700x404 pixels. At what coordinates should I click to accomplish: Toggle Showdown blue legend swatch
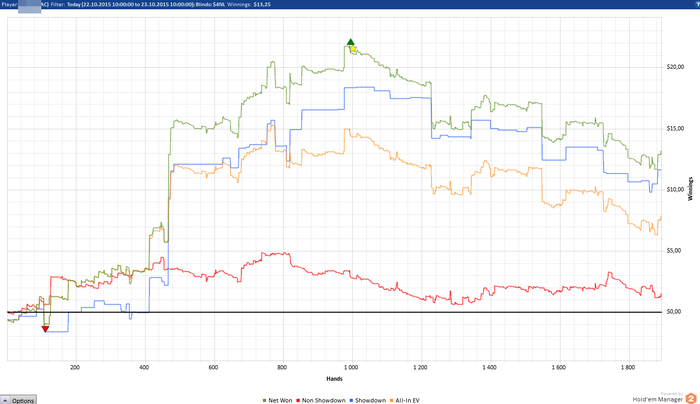pos(351,400)
